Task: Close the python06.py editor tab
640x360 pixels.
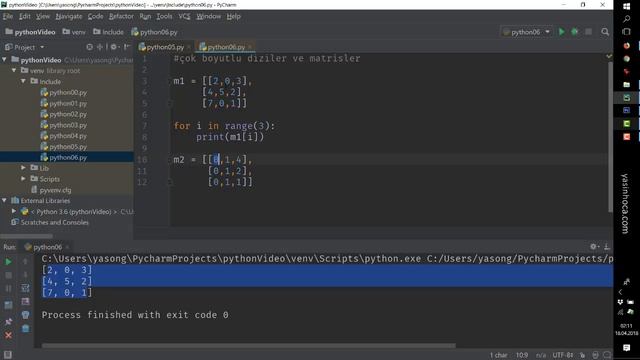Action: click(249, 47)
